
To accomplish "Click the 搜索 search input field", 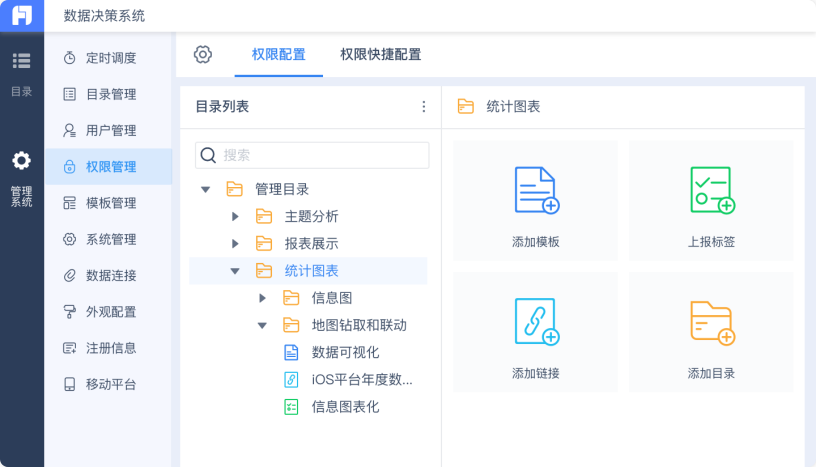I will [322, 155].
